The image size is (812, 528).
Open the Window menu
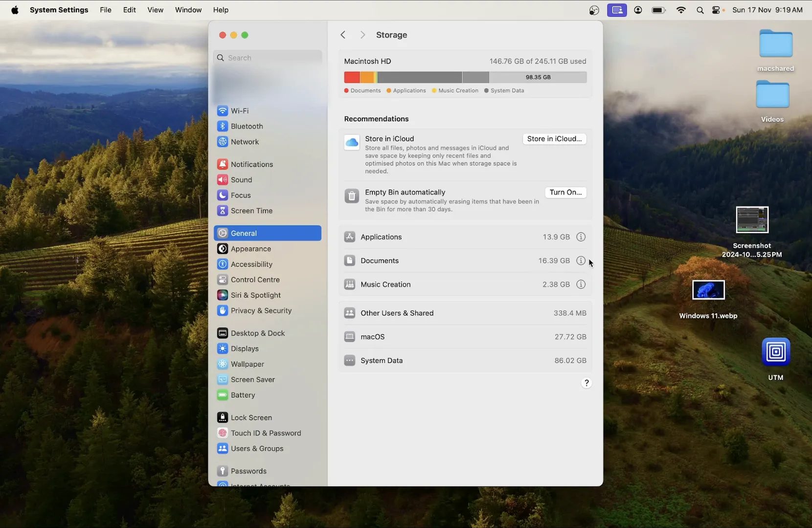pyautogui.click(x=188, y=10)
